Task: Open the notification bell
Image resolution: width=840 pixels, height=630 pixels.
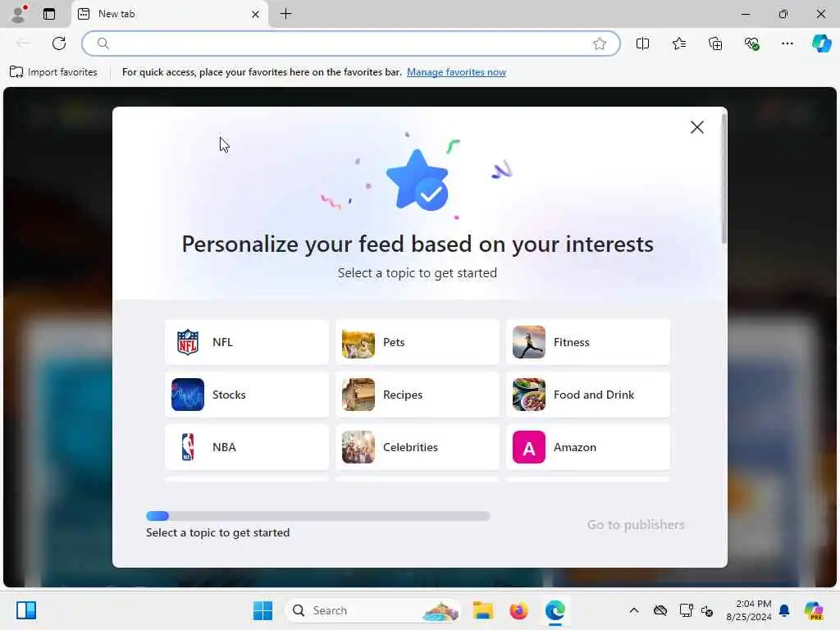Action: click(x=785, y=610)
